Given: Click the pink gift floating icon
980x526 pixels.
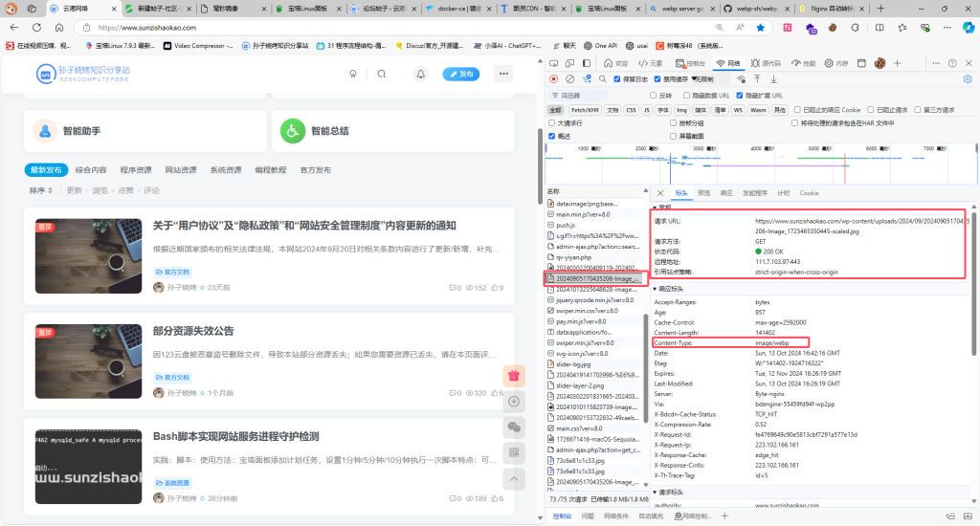Looking at the screenshot, I should point(514,376).
